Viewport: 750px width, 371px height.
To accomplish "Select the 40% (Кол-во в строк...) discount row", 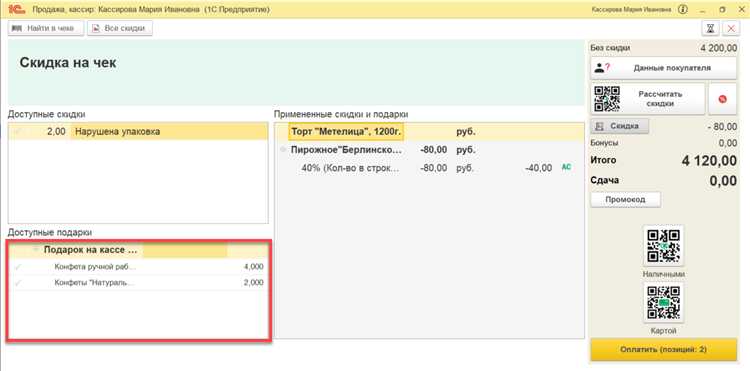I will coord(429,168).
